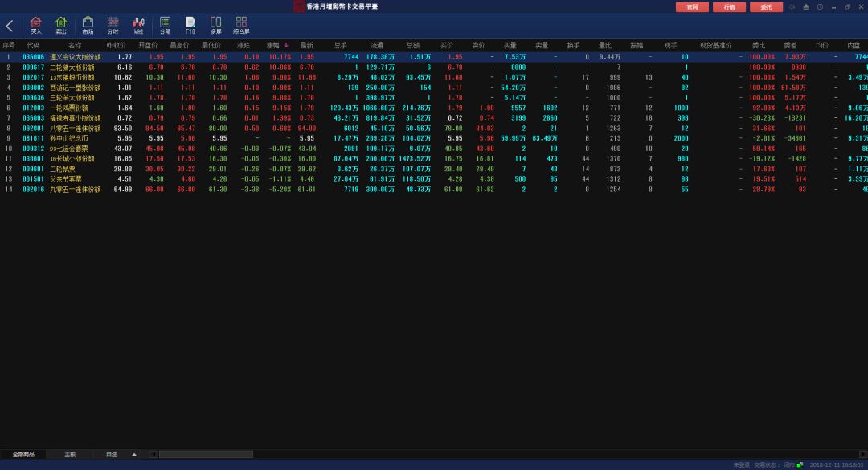Select row with code 092001
Screen dimensions: 868x470
pos(434,129)
